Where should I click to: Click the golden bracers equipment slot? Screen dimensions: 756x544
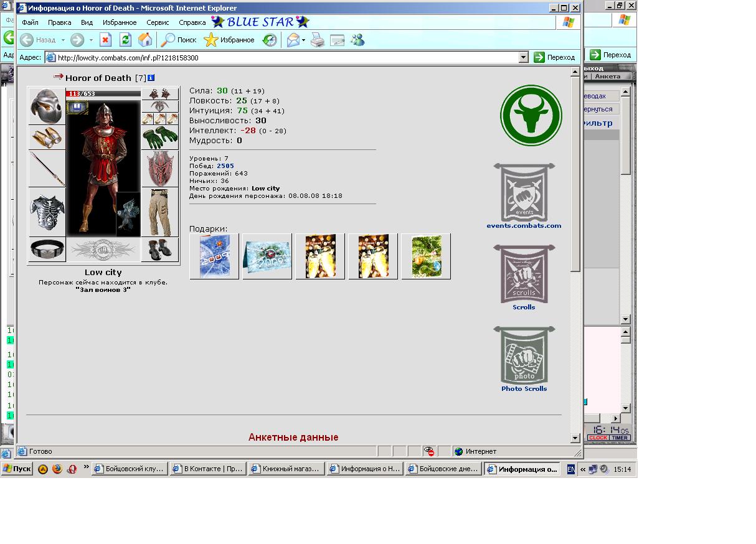tap(47, 138)
